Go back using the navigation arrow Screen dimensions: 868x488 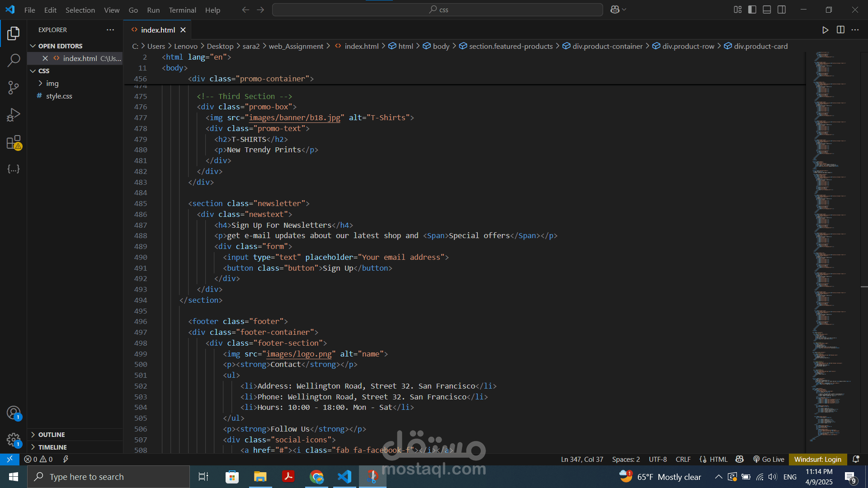pos(245,10)
